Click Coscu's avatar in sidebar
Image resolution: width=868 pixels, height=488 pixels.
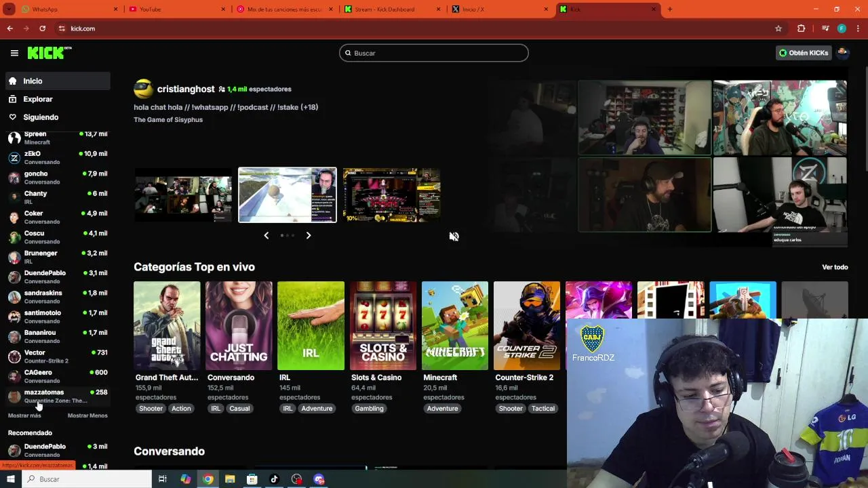click(x=14, y=237)
